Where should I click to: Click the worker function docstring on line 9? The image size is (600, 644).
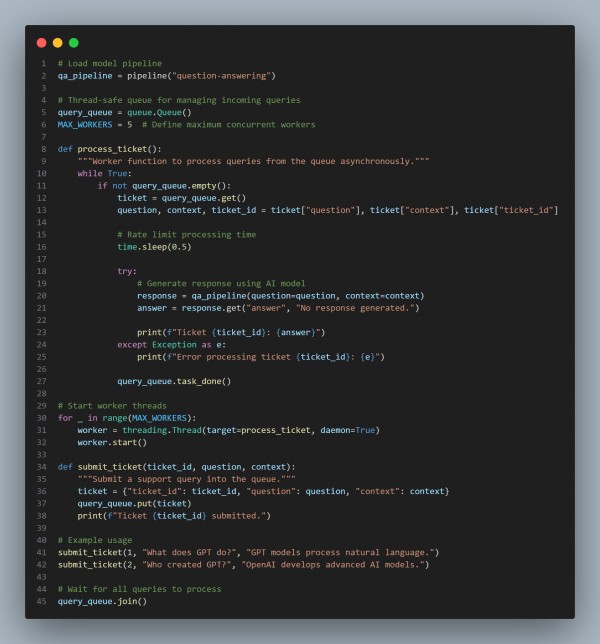pos(253,161)
